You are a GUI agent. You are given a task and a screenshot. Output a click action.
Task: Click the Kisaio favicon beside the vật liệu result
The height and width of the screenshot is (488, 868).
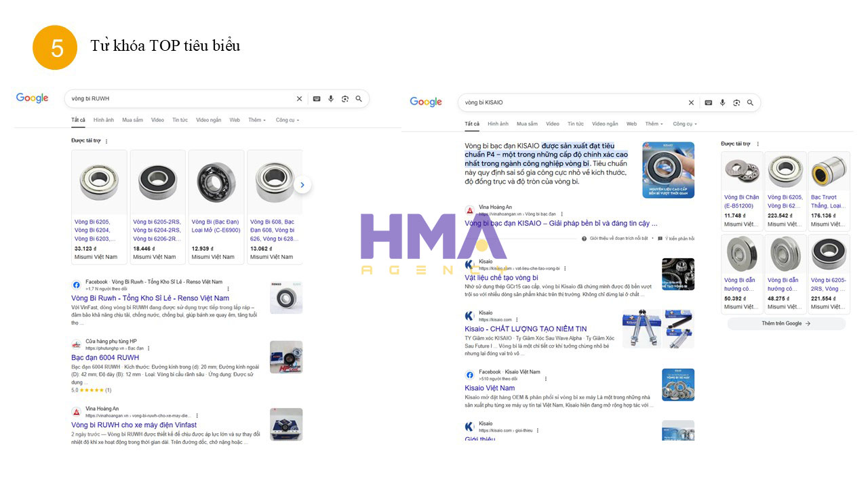coord(469,264)
